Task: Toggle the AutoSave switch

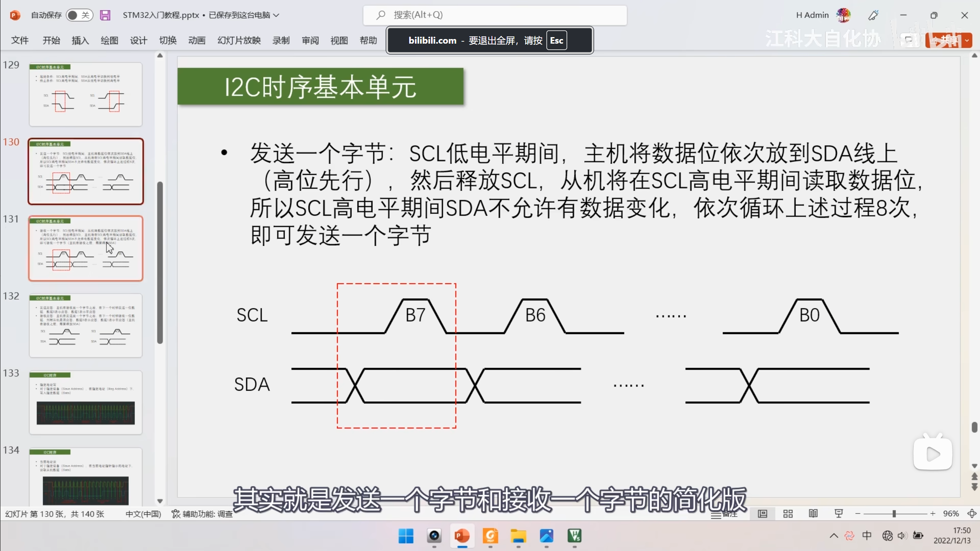Action: click(79, 15)
